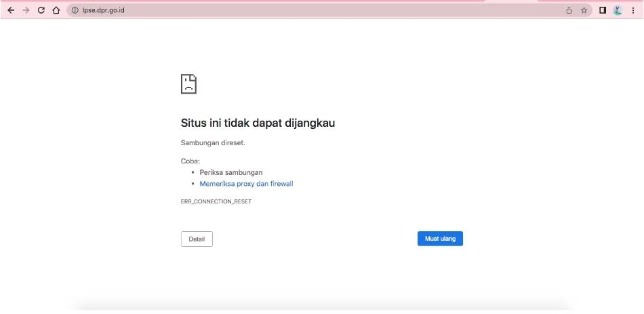Click the Periksa sambungan suggestion
Image resolution: width=644 pixels, height=314 pixels.
[230, 172]
